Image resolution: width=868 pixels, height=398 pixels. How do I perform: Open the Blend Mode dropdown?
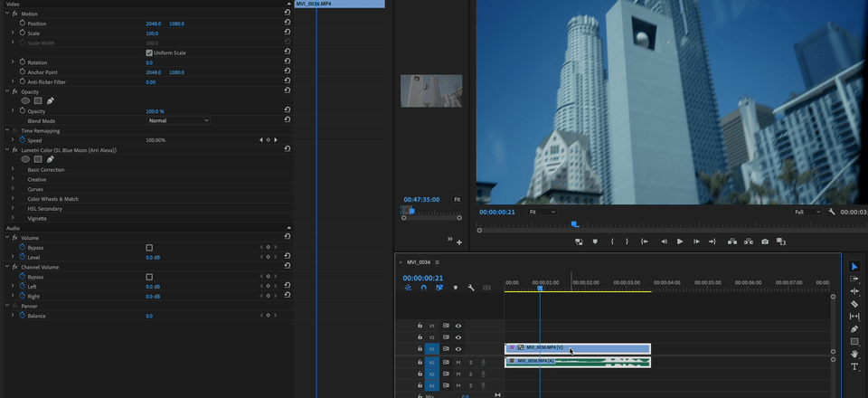click(178, 120)
